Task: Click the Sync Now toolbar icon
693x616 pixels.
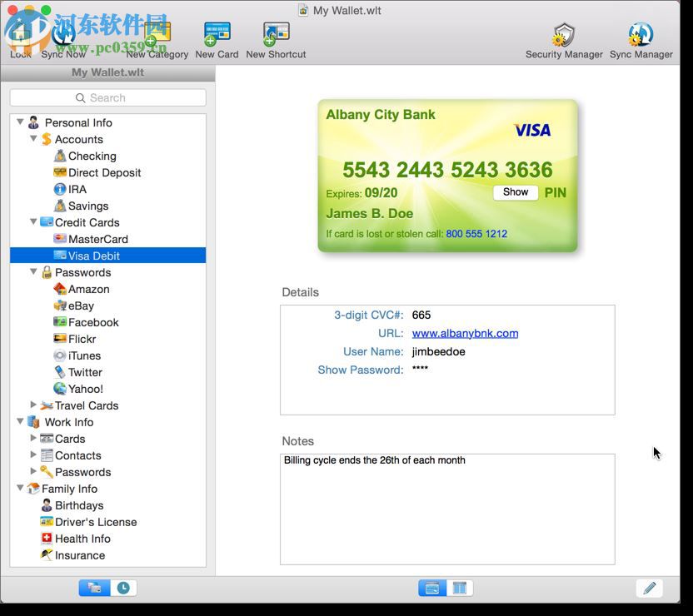Action: pos(62,33)
